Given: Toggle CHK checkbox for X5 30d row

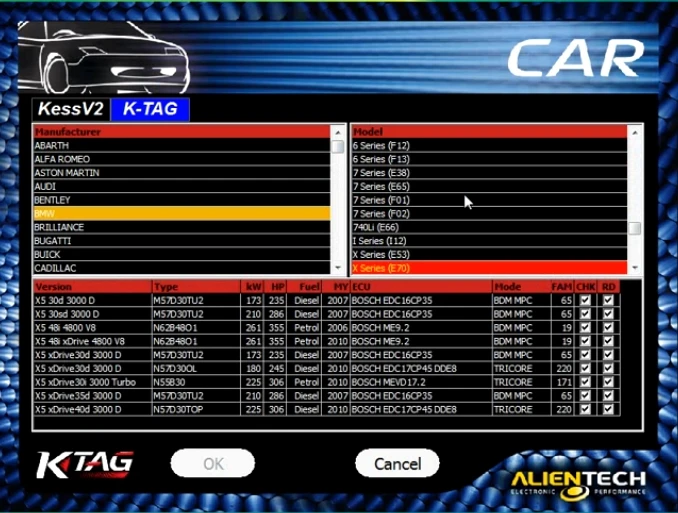Looking at the screenshot, I should (585, 300).
